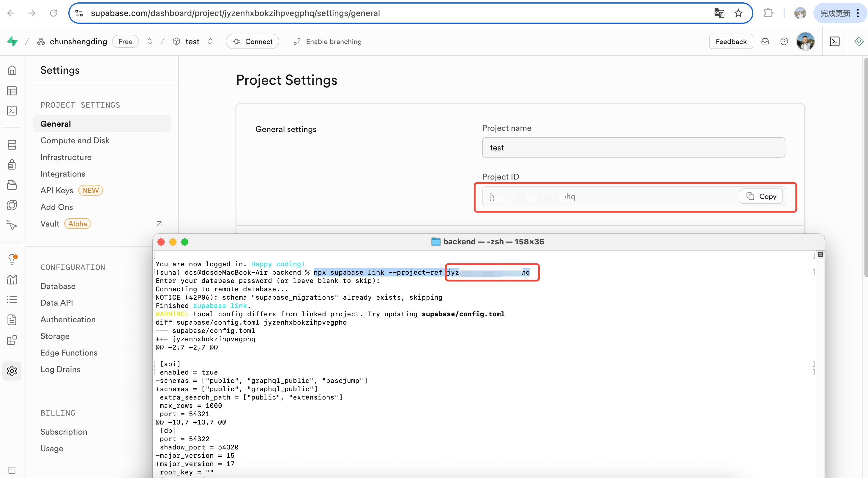Open the Advisors lightbulb icon
The width and height of the screenshot is (868, 478).
12,259
